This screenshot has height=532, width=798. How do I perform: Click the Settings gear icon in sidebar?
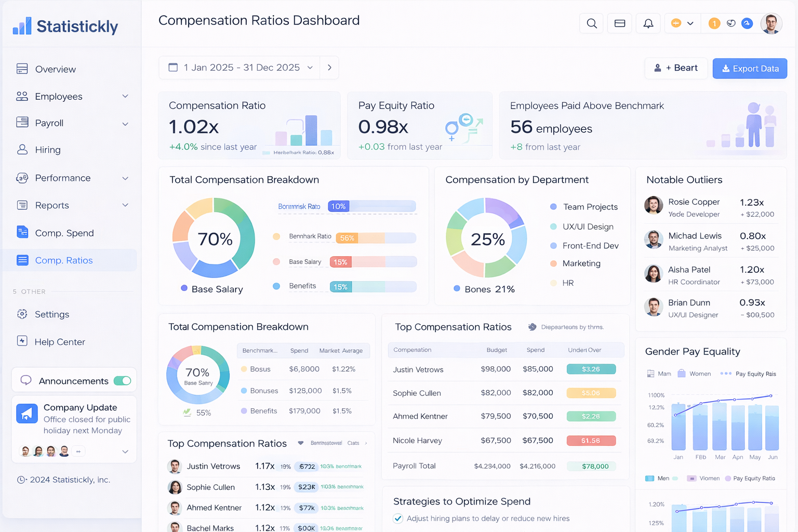click(22, 314)
